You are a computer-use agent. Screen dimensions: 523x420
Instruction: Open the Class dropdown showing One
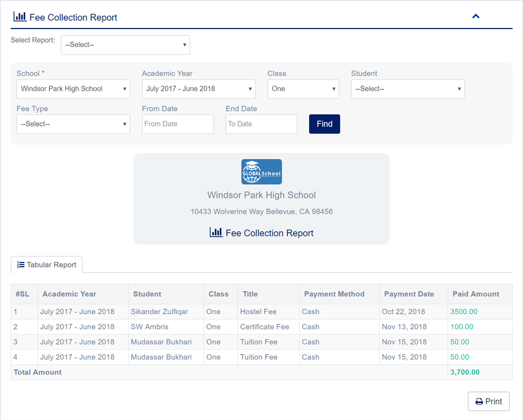coord(303,89)
